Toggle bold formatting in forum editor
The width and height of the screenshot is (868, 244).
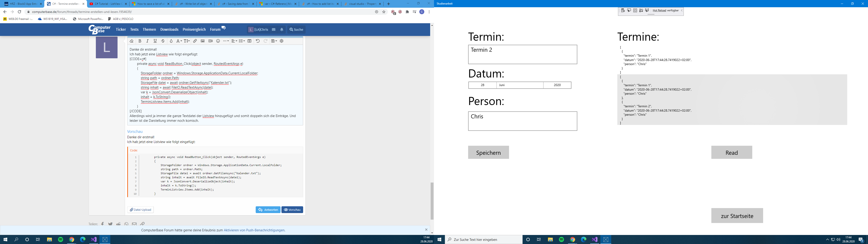(140, 41)
